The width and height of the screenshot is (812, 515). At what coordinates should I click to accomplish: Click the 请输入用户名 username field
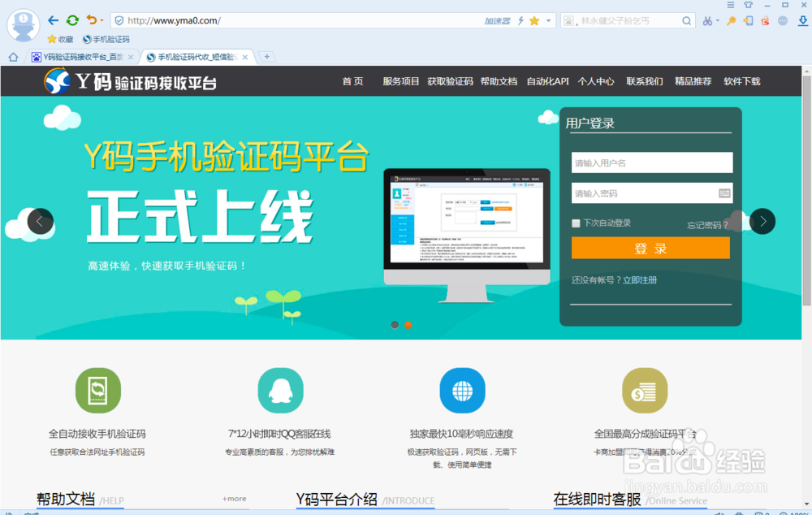650,162
